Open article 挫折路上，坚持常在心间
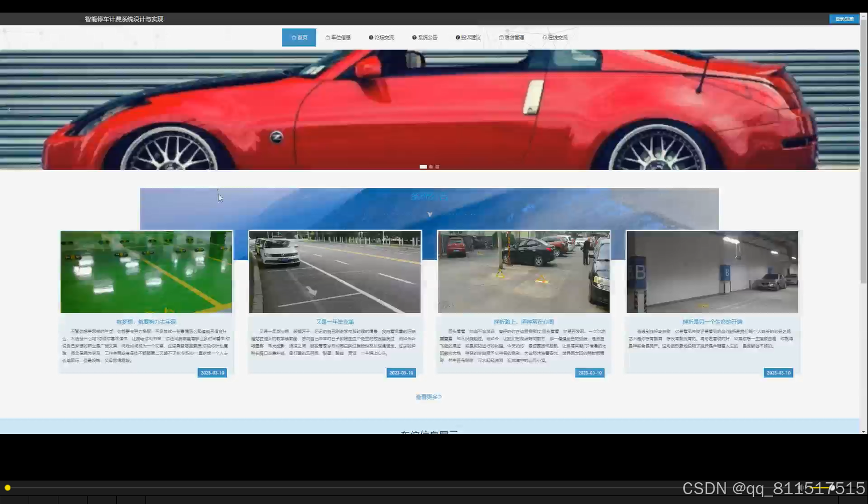 tap(524, 322)
